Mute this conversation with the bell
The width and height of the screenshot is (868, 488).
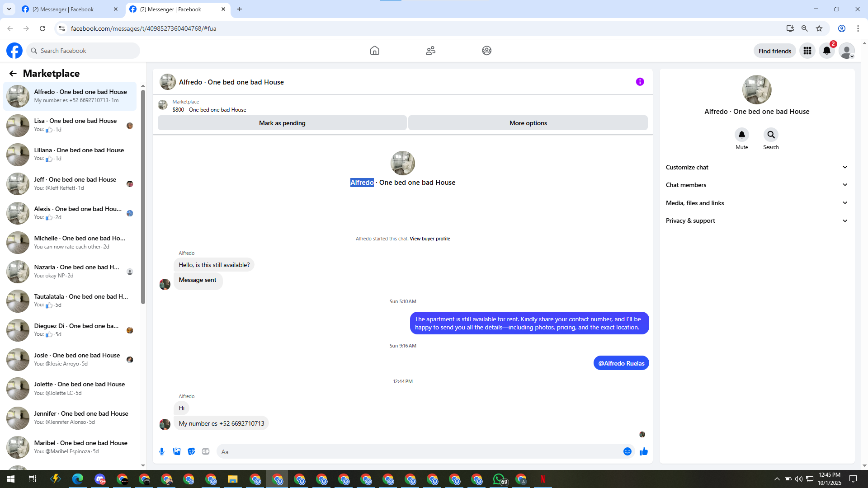pos(741,135)
